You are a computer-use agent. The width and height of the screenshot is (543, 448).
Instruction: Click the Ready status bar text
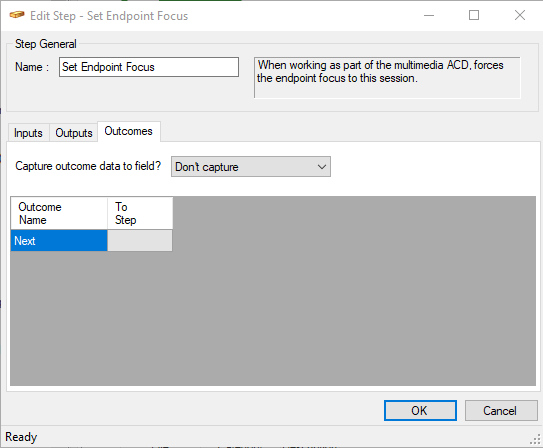[x=21, y=437]
